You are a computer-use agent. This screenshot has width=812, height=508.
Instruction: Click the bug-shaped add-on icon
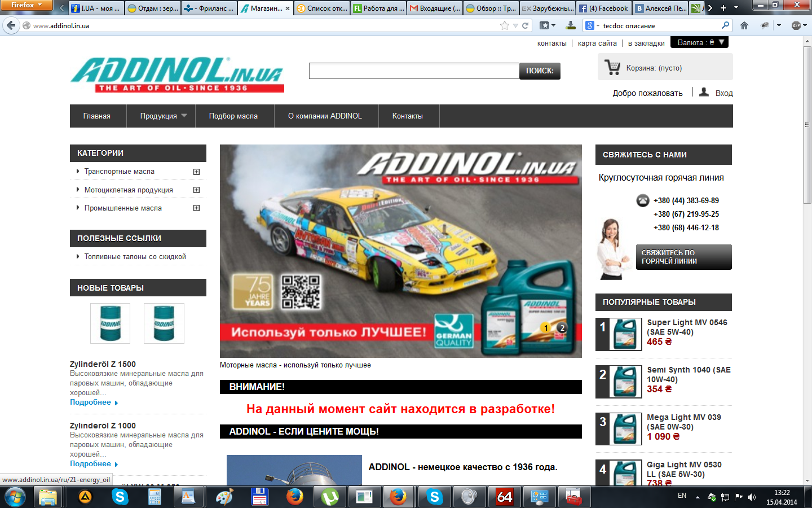[765, 25]
